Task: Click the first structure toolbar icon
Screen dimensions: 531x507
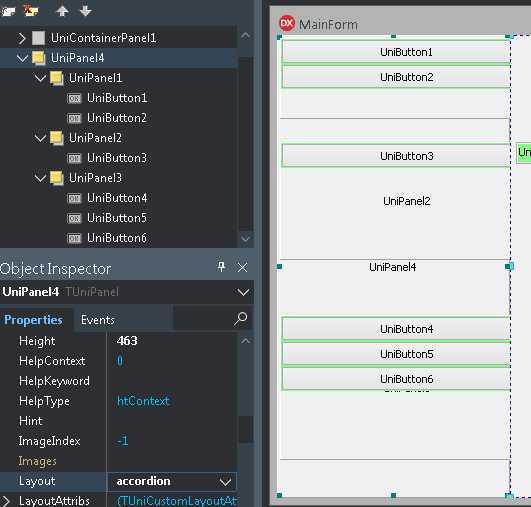Action: coord(8,12)
